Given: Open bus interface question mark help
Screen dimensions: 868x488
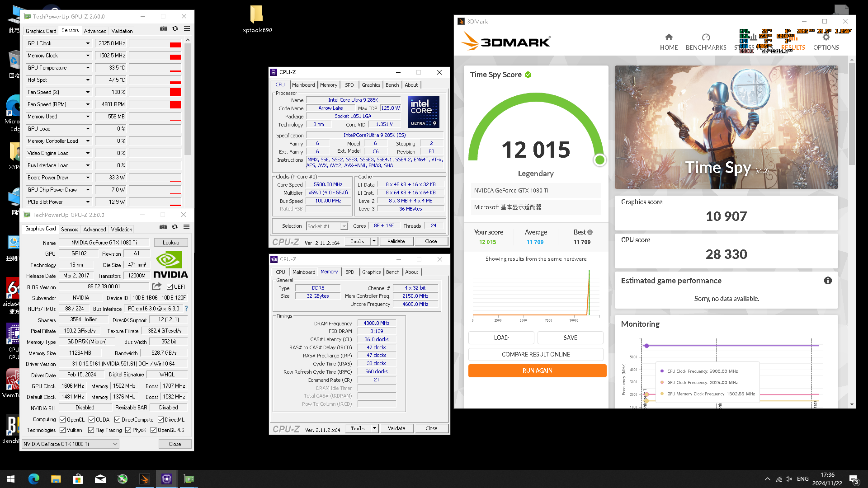Looking at the screenshot, I should pos(186,309).
